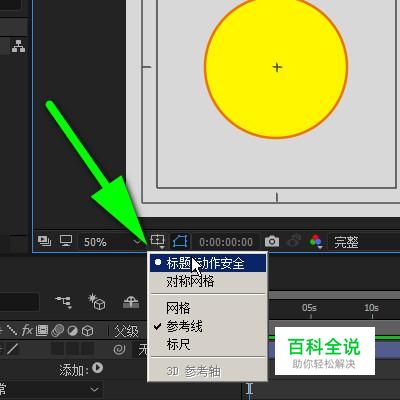Click the fx effects column header icon

[27, 330]
